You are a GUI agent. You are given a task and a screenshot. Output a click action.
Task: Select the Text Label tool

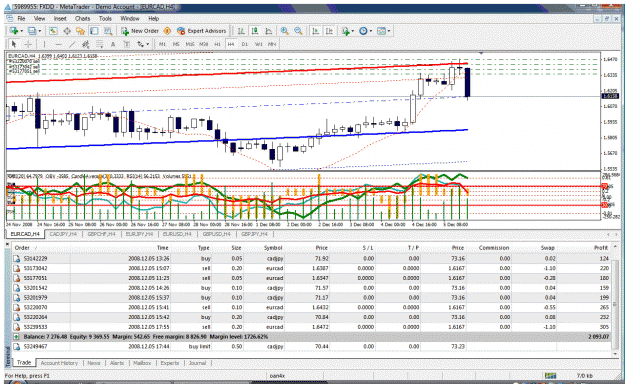click(x=126, y=44)
